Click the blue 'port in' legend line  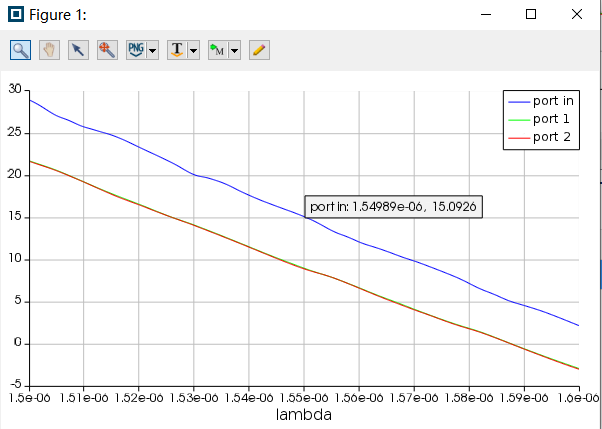pos(519,102)
